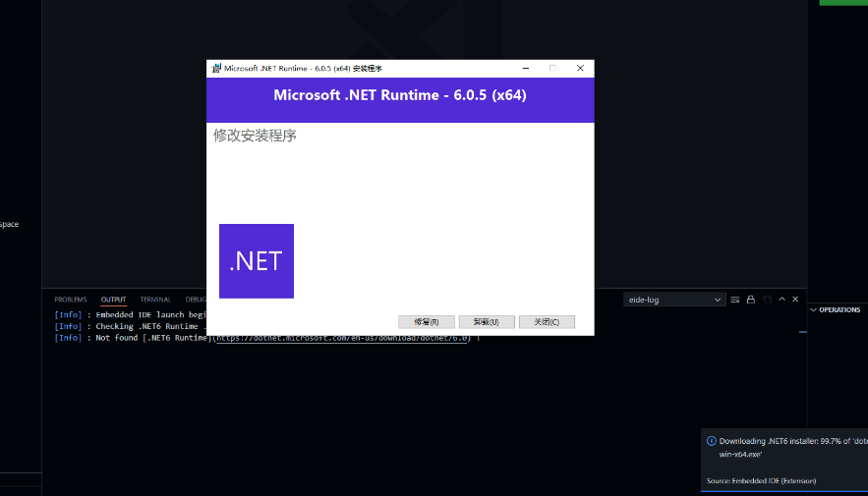Switch to the OUTPUT panel tab

coord(113,300)
